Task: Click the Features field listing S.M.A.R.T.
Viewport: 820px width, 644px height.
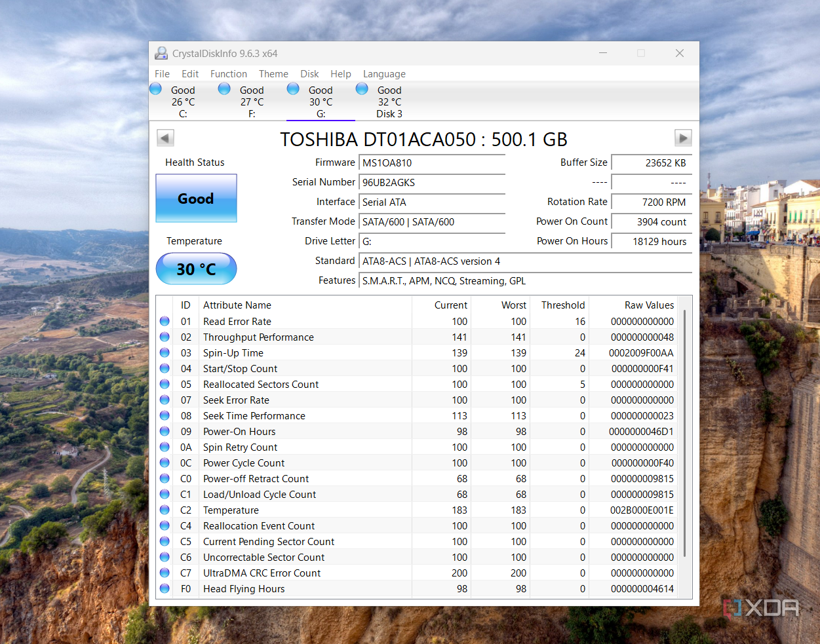Action: (526, 280)
